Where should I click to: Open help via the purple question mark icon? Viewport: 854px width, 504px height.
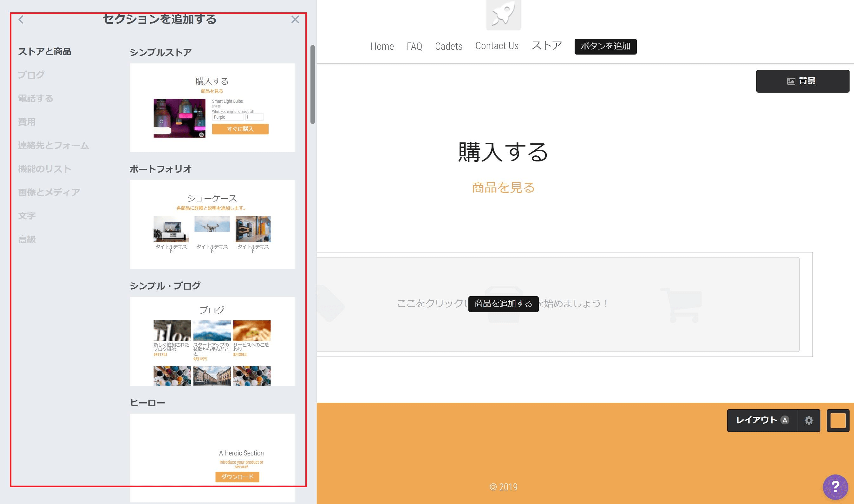pyautogui.click(x=836, y=487)
